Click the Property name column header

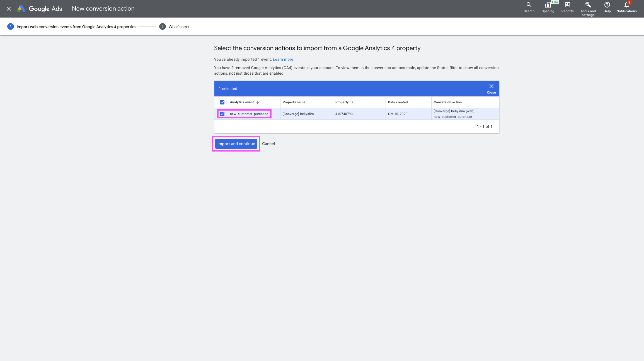click(x=294, y=102)
